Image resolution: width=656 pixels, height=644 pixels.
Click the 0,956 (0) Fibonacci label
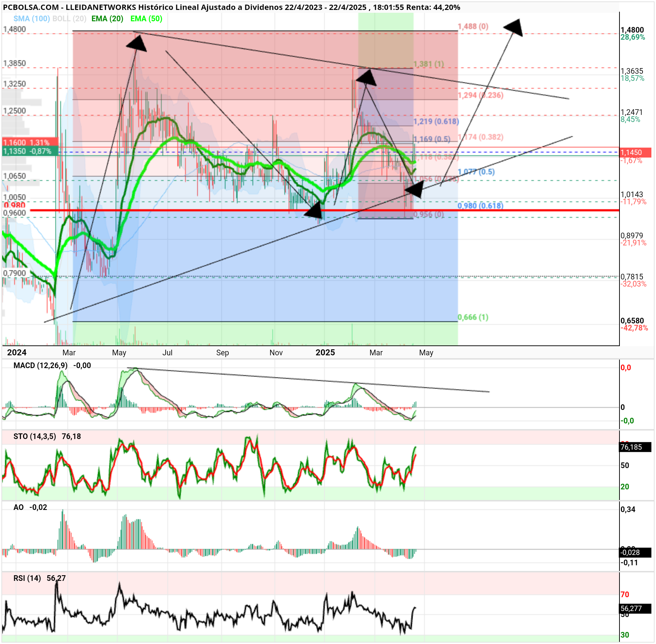point(429,214)
